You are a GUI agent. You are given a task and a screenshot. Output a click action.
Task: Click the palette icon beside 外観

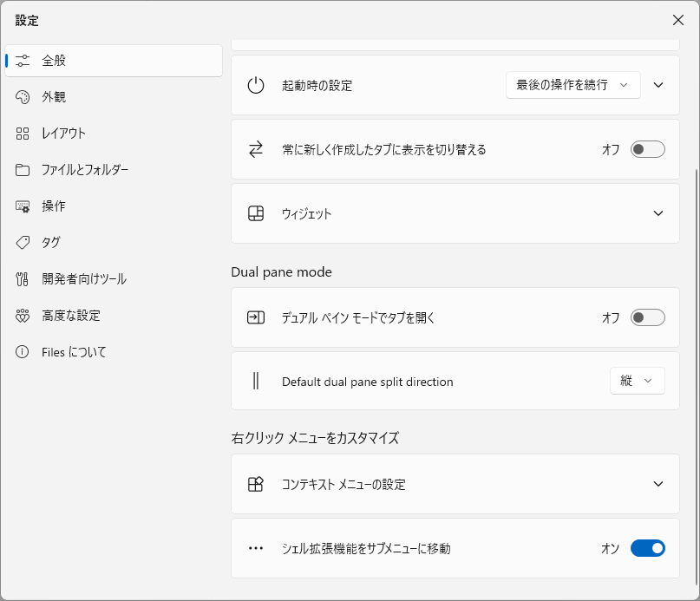[23, 97]
